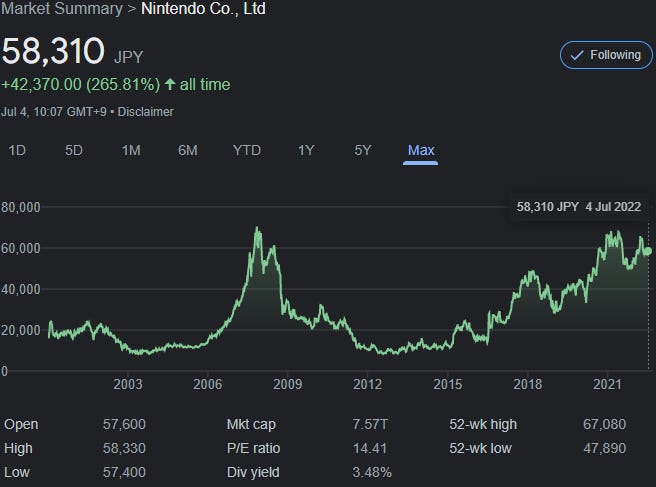
Task: Switch chart to 5D range
Action: click(74, 150)
